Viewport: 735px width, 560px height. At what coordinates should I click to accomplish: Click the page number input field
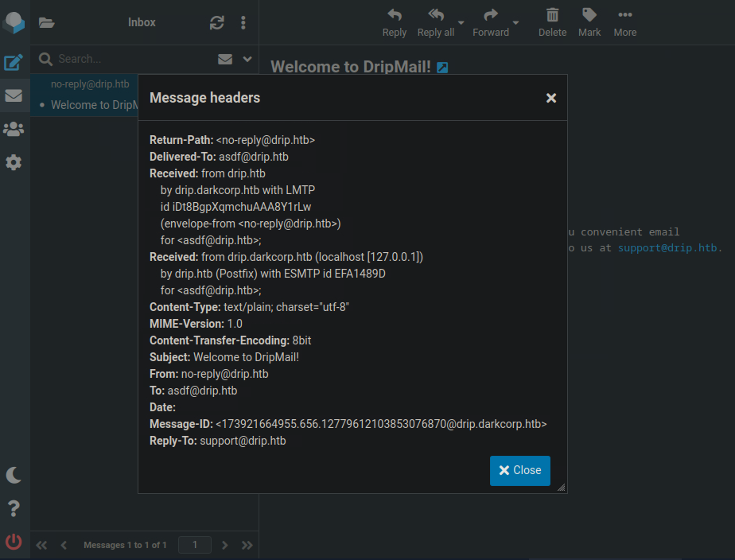[195, 545]
